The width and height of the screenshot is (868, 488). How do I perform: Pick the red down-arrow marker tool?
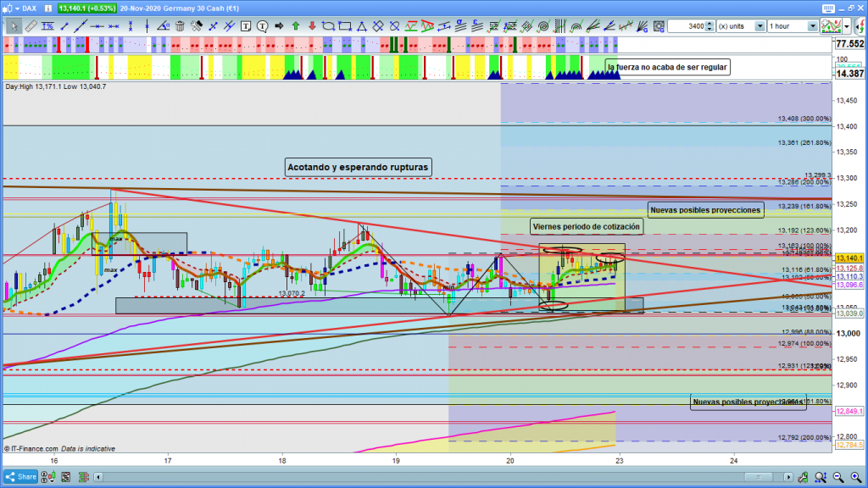coord(311,26)
